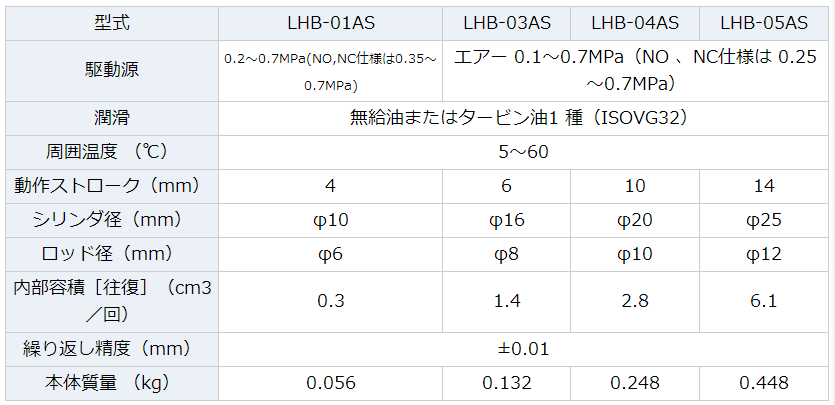The width and height of the screenshot is (835, 405).
Task: Click the 周囲温度 (℃) label
Action: pyautogui.click(x=112, y=152)
